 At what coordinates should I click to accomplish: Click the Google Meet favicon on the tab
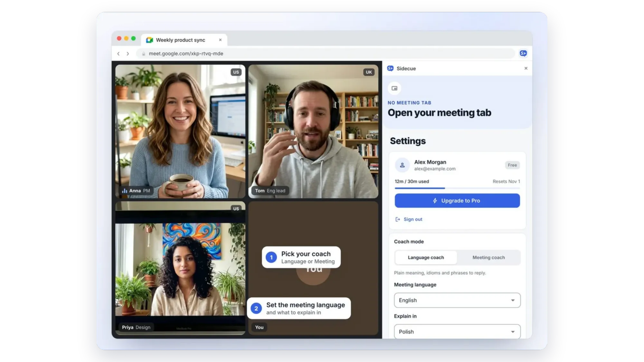(149, 40)
